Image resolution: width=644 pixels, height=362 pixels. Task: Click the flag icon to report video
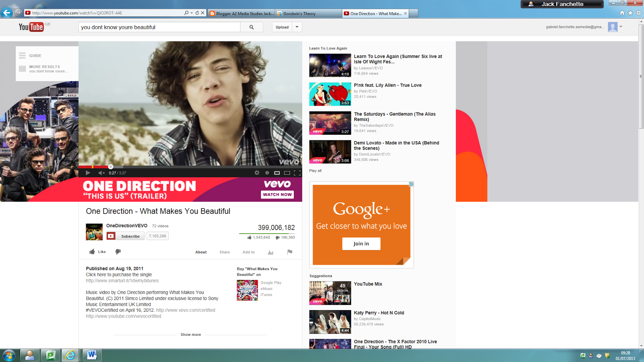289,252
